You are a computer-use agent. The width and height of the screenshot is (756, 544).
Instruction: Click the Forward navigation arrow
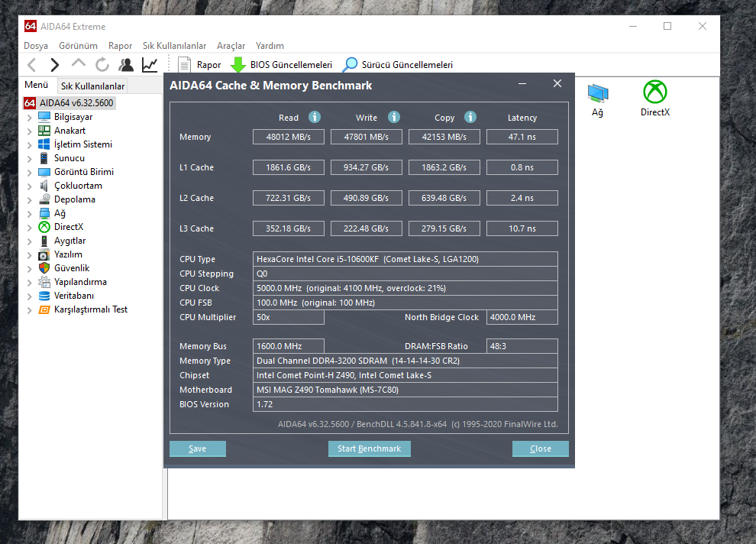click(54, 65)
